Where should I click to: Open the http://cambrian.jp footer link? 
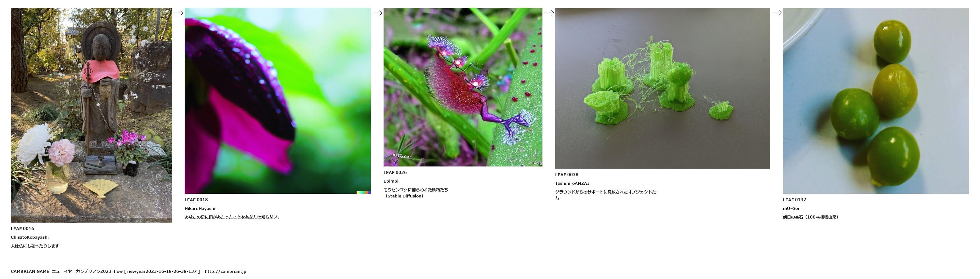pos(225,271)
